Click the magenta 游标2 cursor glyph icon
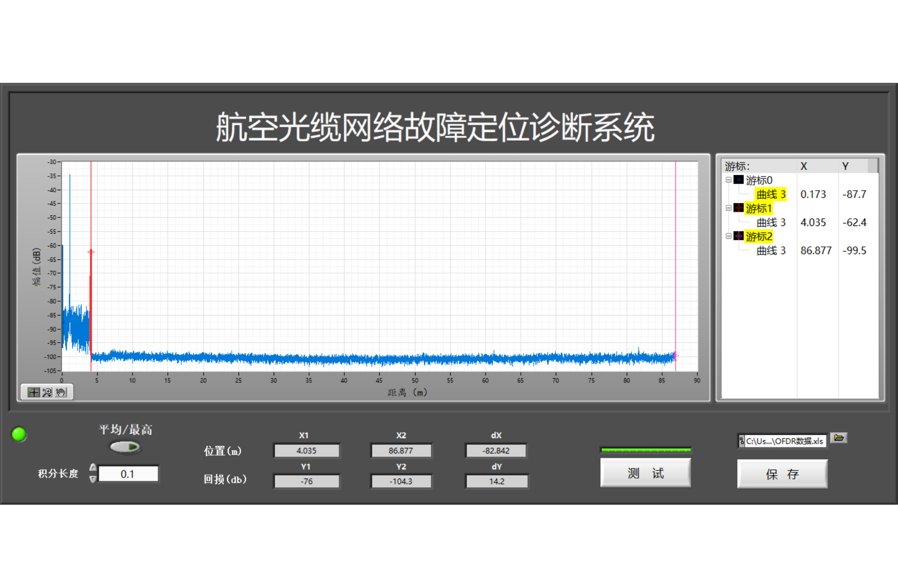Image resolution: width=898 pixels, height=588 pixels. (738, 236)
